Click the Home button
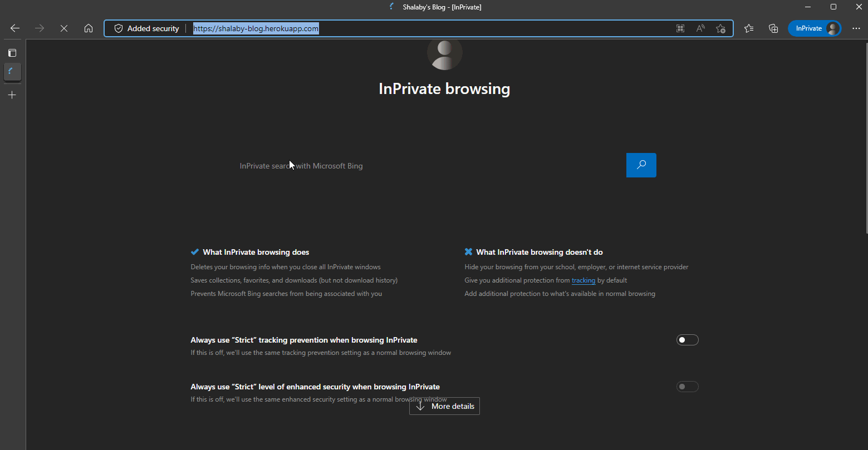868x450 pixels. point(88,28)
